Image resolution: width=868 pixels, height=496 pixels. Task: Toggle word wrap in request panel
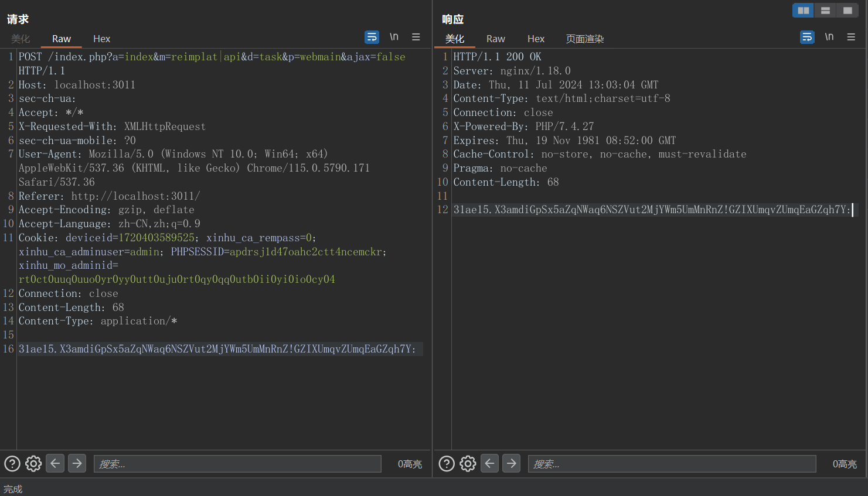(x=372, y=37)
